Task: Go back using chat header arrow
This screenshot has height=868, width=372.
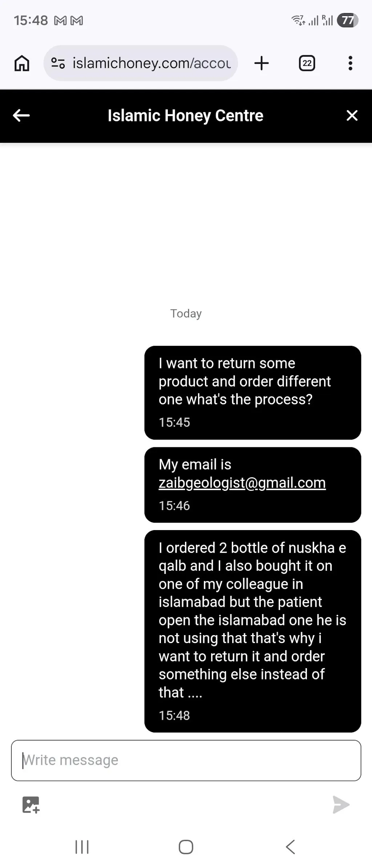Action: tap(21, 116)
